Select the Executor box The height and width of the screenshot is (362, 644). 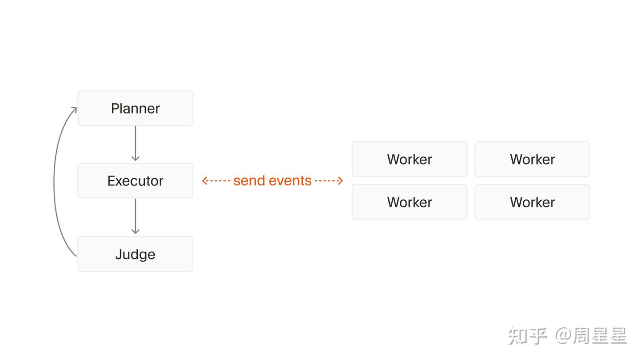point(136,181)
